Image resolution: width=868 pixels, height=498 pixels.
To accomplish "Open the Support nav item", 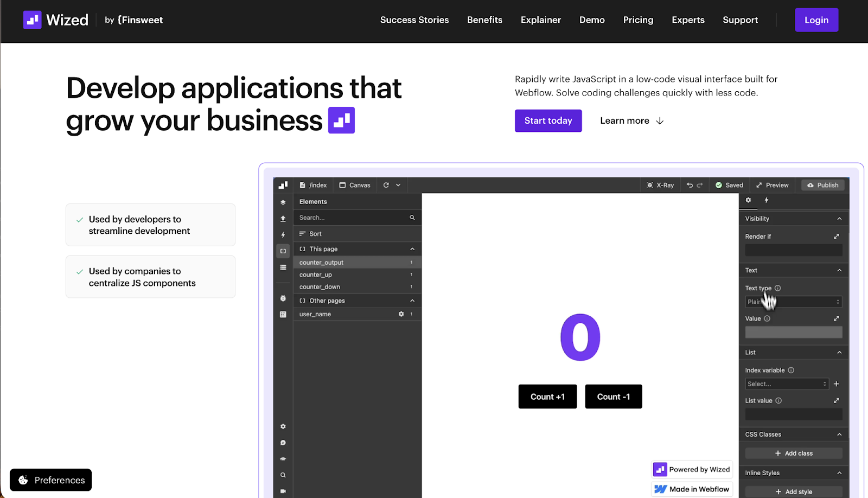I will tap(741, 20).
